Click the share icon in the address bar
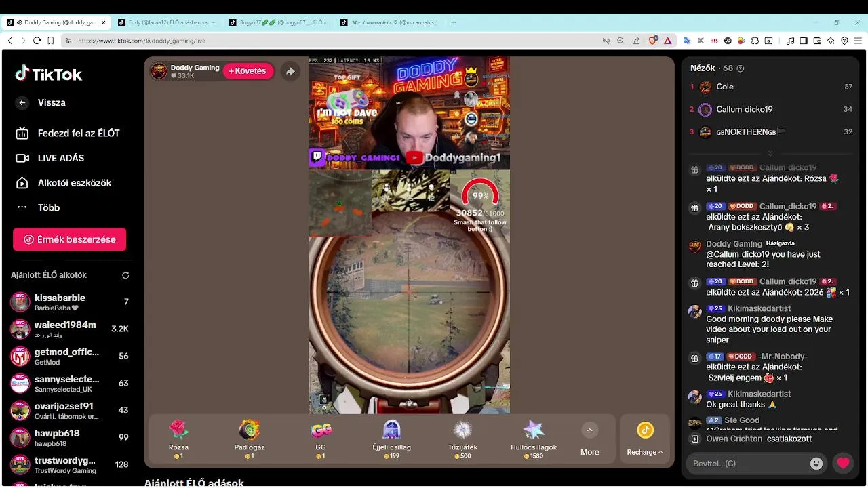Image resolution: width=868 pixels, height=488 pixels. [635, 41]
